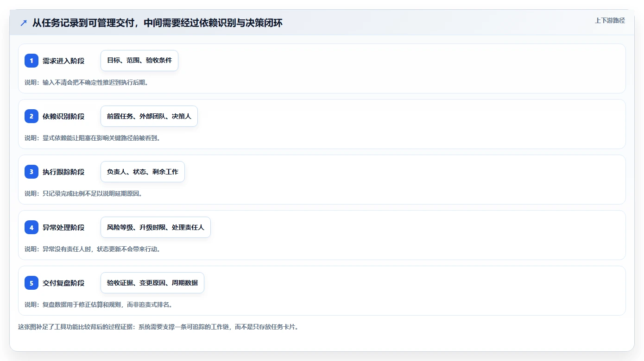Select the 交付复盘阶段 stage title

tap(63, 283)
